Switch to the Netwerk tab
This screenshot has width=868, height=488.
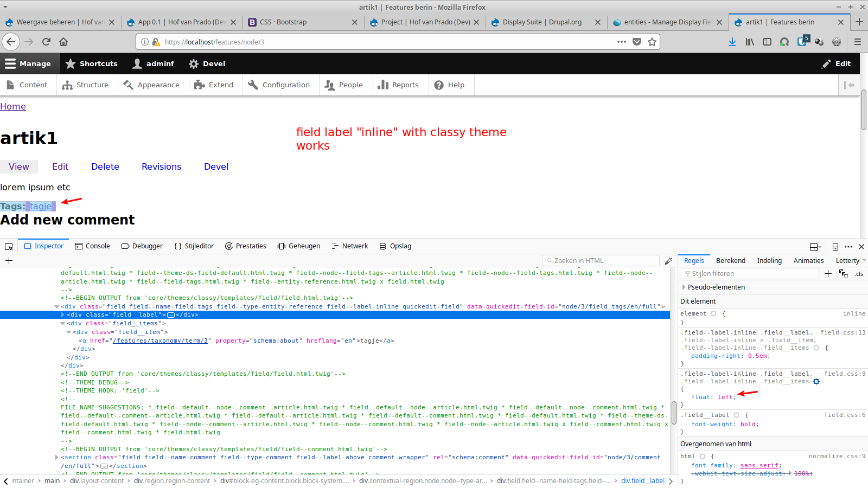click(350, 246)
